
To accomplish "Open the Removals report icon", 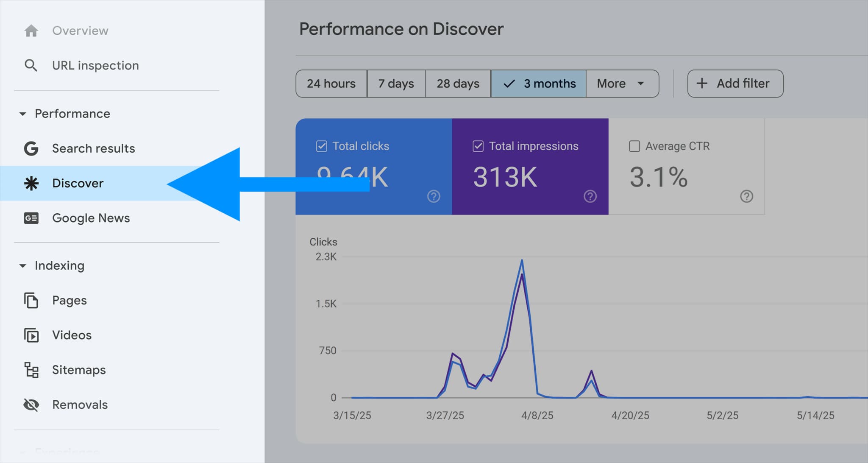I will click(30, 404).
